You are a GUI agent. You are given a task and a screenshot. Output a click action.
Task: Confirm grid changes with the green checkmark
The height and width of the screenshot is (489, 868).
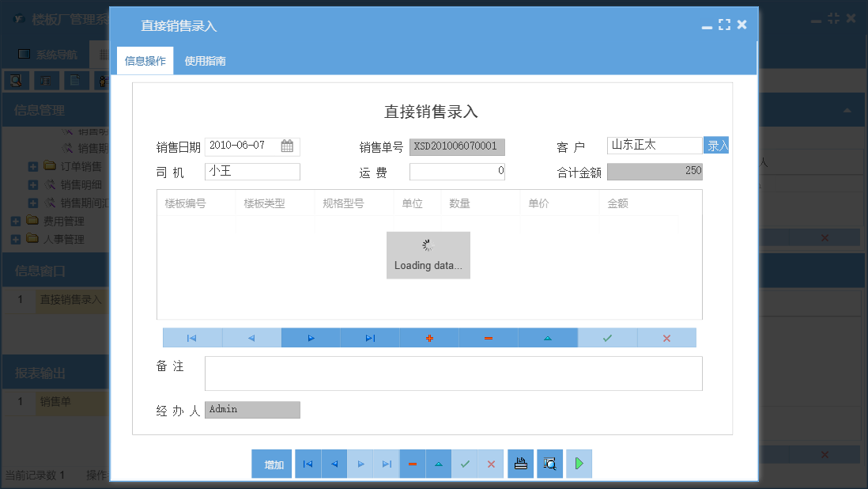pos(606,338)
